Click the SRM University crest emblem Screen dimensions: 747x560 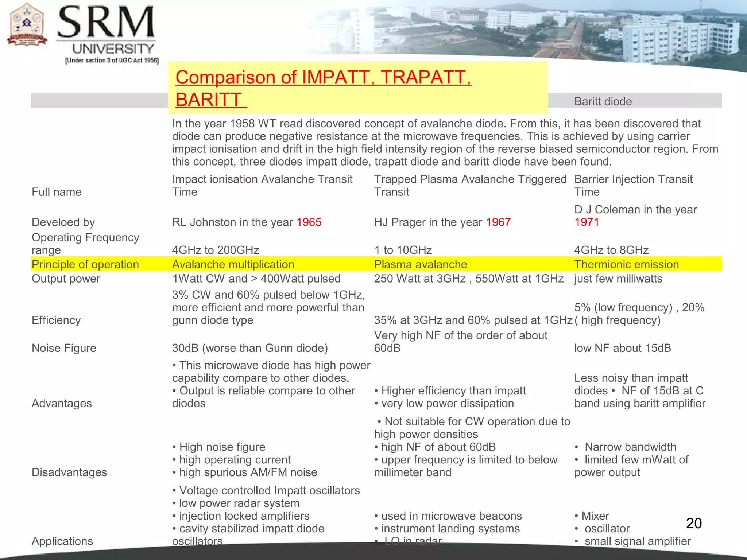pos(27,25)
